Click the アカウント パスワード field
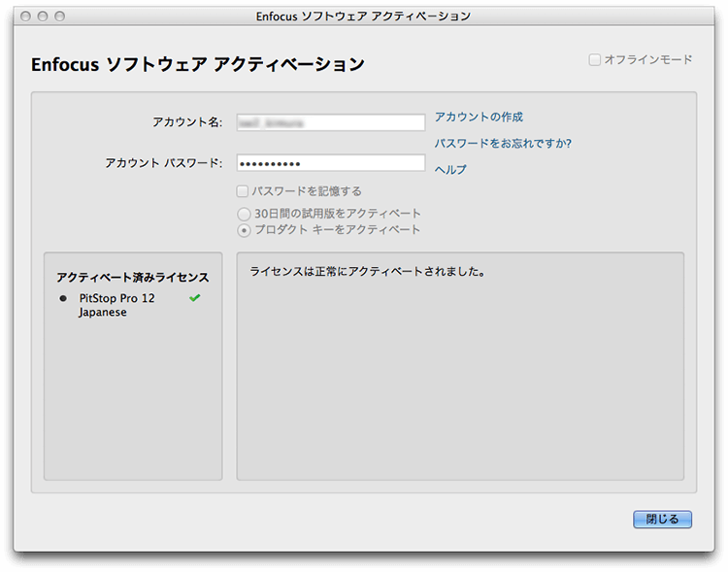The height and width of the screenshot is (572, 728). 331,163
